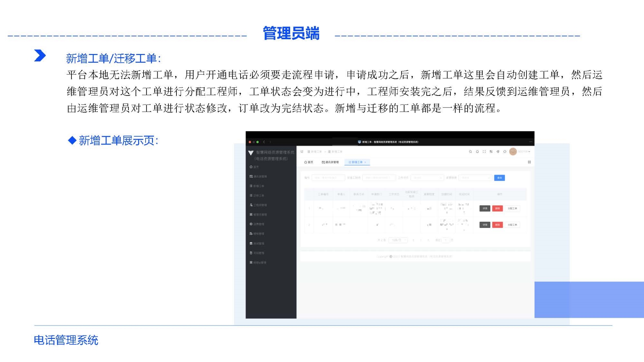
Task: Click the red delete button in first row
Action: point(497,208)
